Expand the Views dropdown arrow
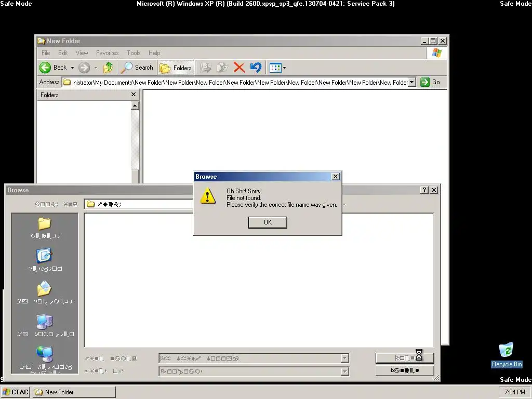 coord(284,68)
